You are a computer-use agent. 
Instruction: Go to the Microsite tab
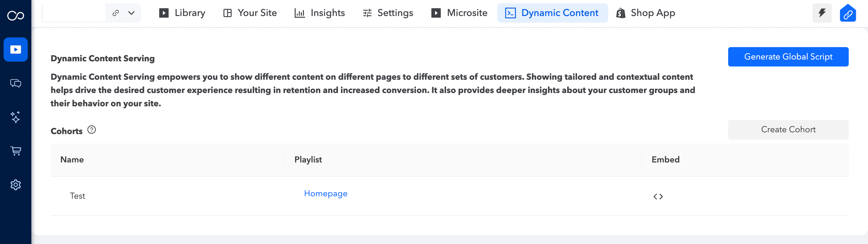click(x=459, y=13)
